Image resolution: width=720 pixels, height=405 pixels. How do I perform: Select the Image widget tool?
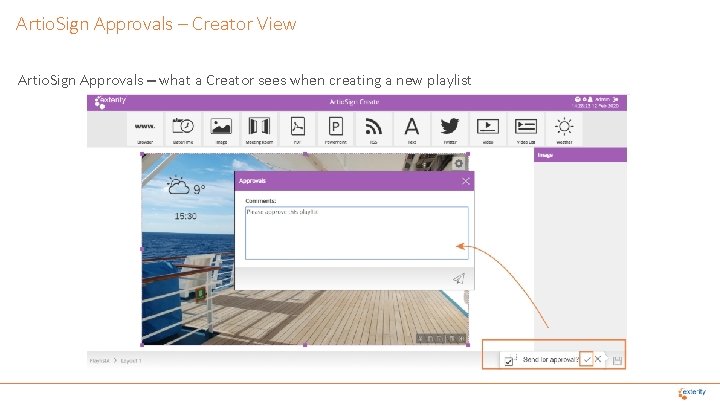pyautogui.click(x=221, y=129)
